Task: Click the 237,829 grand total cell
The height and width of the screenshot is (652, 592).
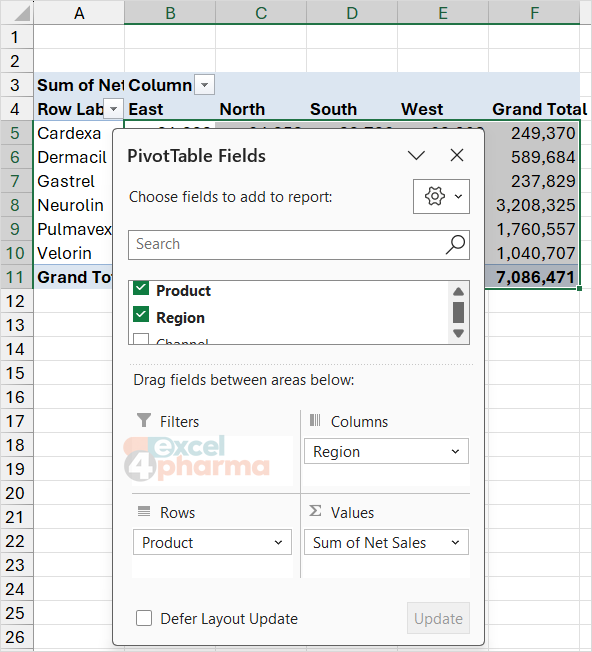Action: [x=534, y=181]
